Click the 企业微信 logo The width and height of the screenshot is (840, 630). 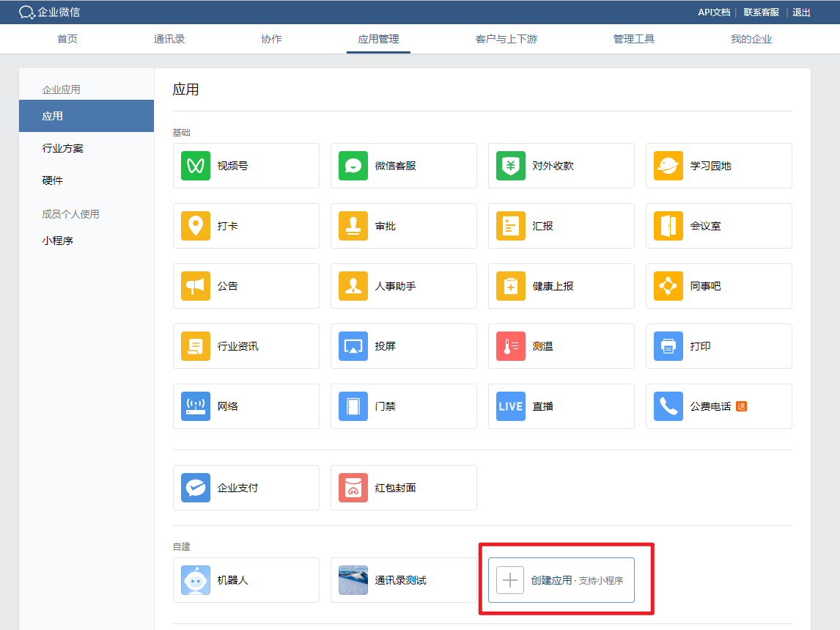[49, 12]
